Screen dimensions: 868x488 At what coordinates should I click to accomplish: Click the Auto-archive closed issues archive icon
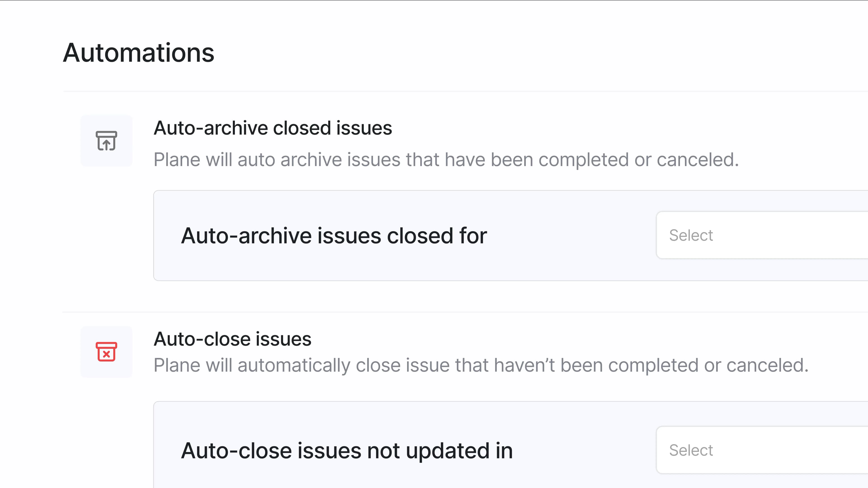[106, 141]
